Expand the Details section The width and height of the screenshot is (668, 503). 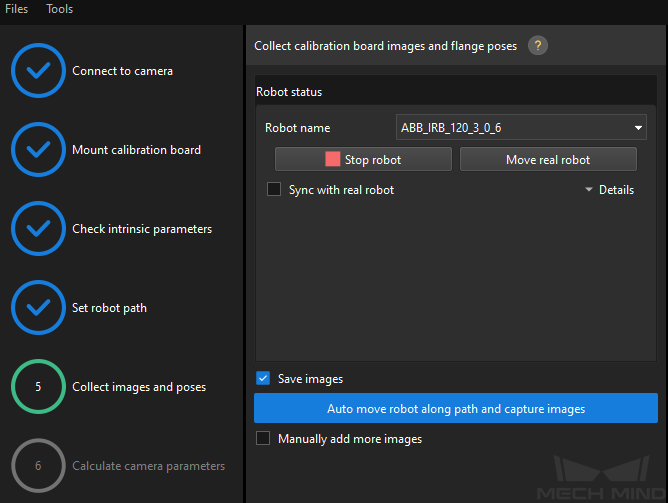pos(609,190)
